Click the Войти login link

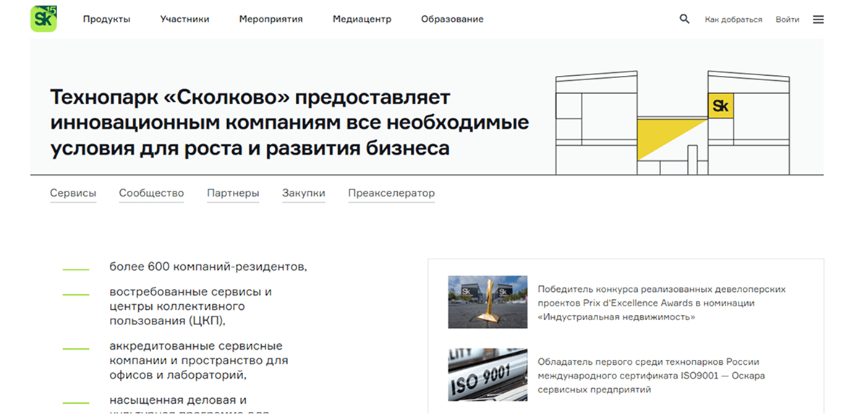click(787, 20)
